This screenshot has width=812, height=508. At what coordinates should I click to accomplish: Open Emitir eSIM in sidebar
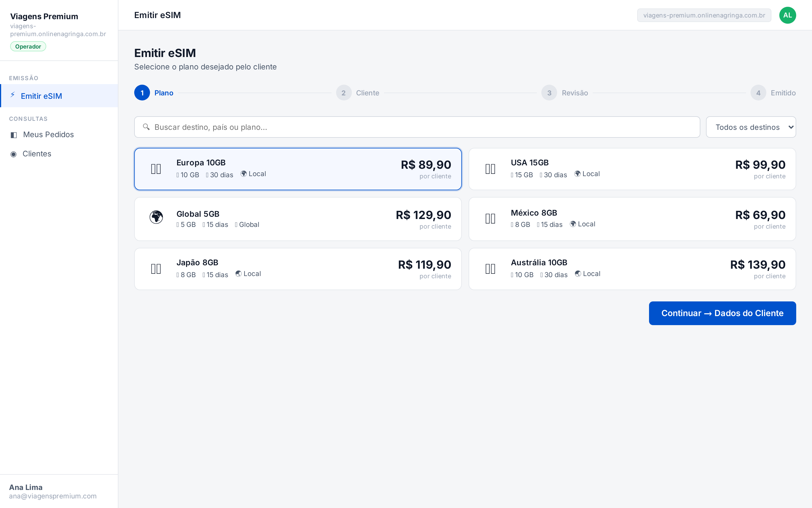pyautogui.click(x=59, y=96)
